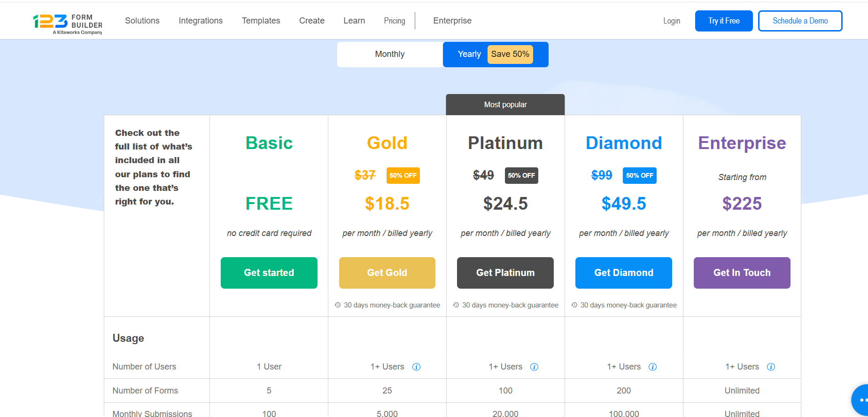Click the 123 Form Builder logo
868x417 pixels.
(x=68, y=24)
